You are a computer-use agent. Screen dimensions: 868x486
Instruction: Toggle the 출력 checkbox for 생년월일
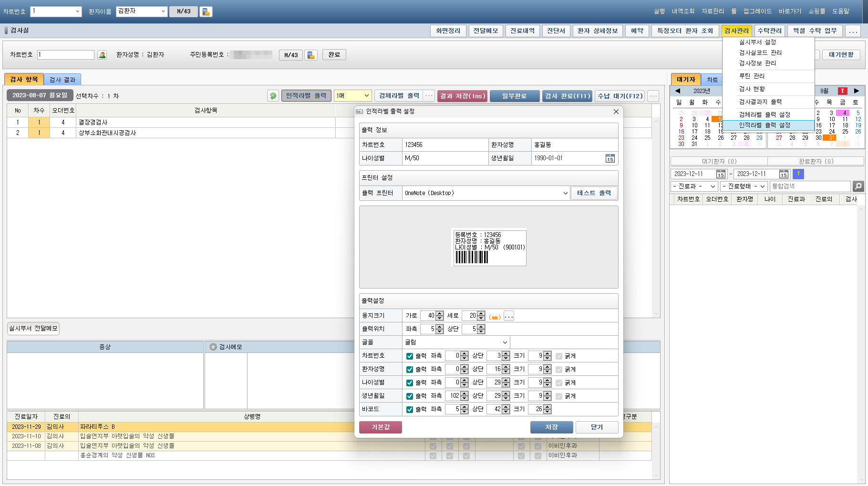(x=410, y=396)
